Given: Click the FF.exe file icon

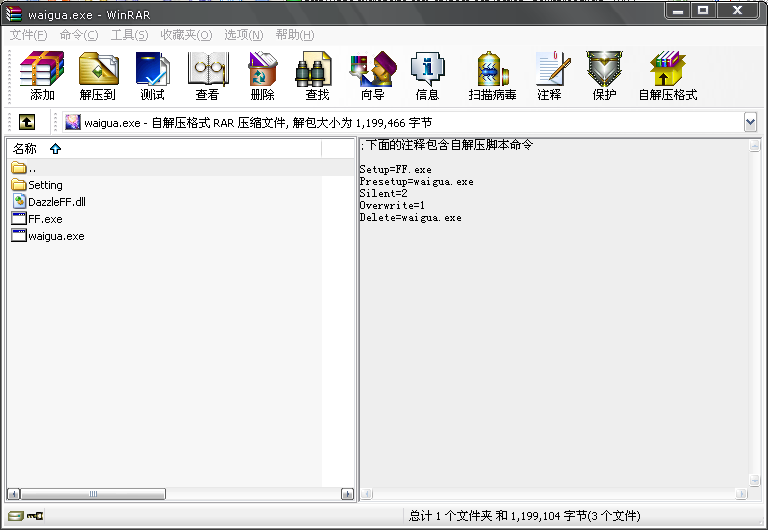Looking at the screenshot, I should click(x=19, y=218).
